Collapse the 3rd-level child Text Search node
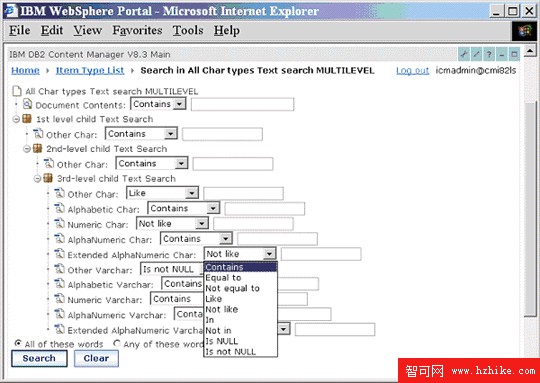This screenshot has height=383, width=540. (38, 178)
